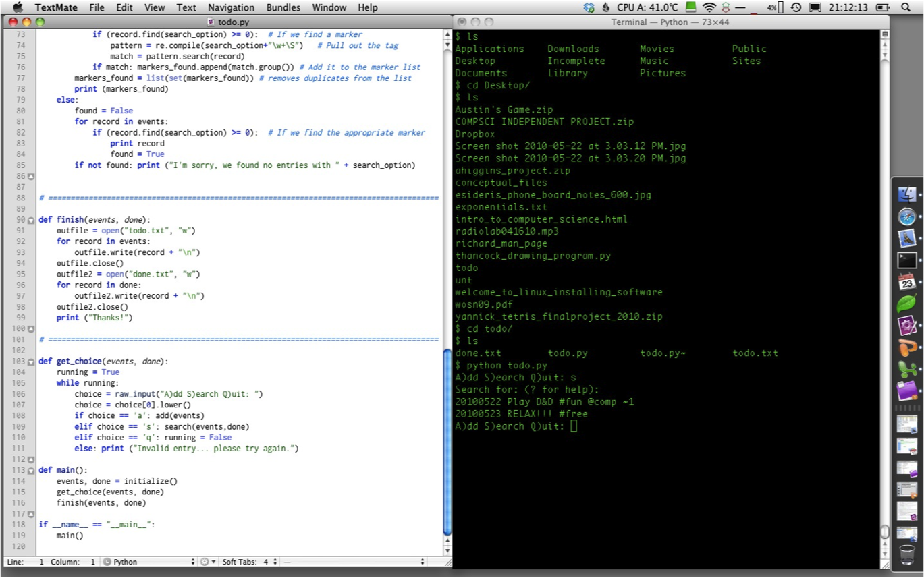The height and width of the screenshot is (578, 924).
Task: Click the purple folder icon in the Dock
Action: [907, 391]
